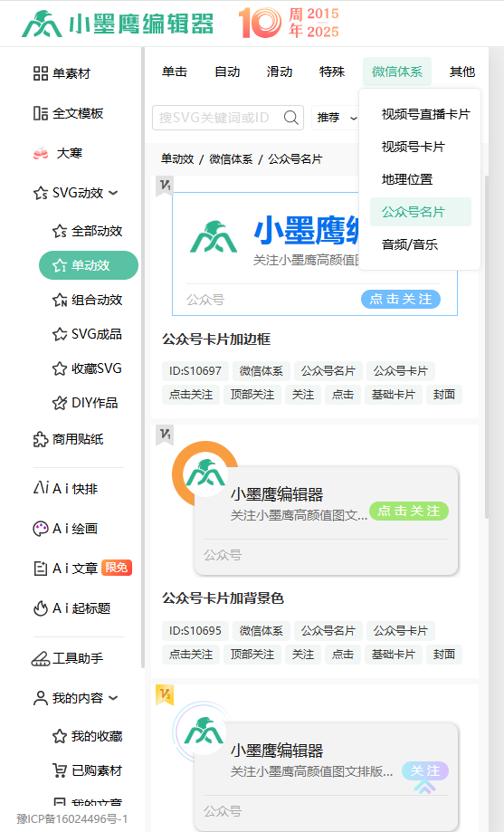The width and height of the screenshot is (504, 832).
Task: Click 顶部关注 tag under 公众号卡片加边框
Action: click(252, 395)
